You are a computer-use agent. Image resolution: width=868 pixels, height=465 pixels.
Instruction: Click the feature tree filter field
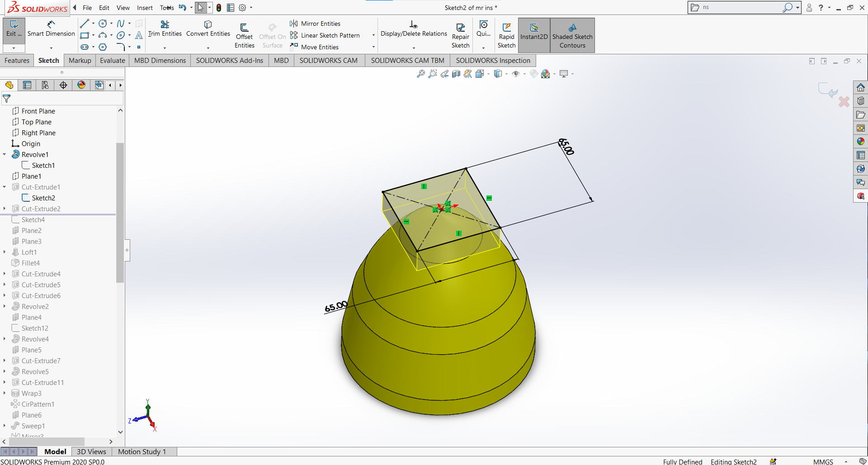tap(62, 99)
